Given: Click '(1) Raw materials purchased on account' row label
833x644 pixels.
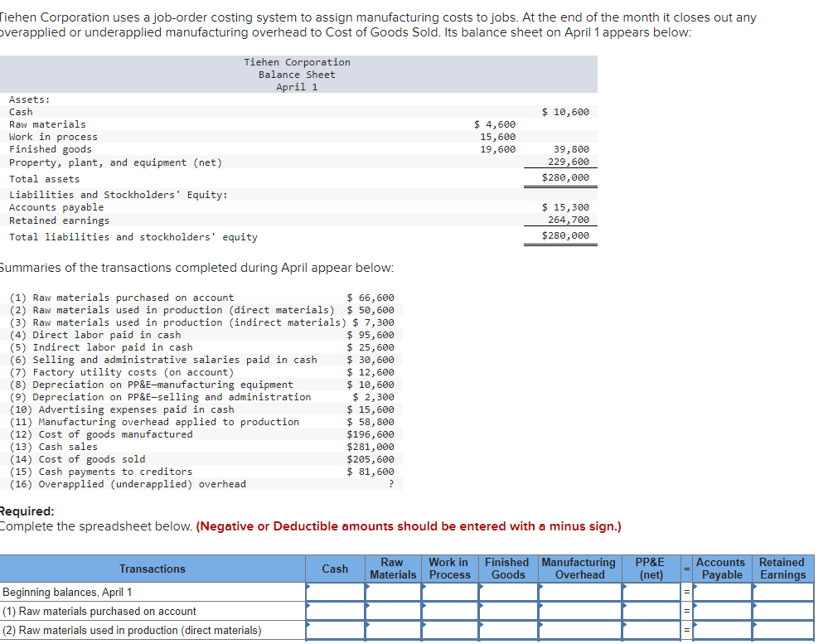Looking at the screenshot, I should (99, 611).
